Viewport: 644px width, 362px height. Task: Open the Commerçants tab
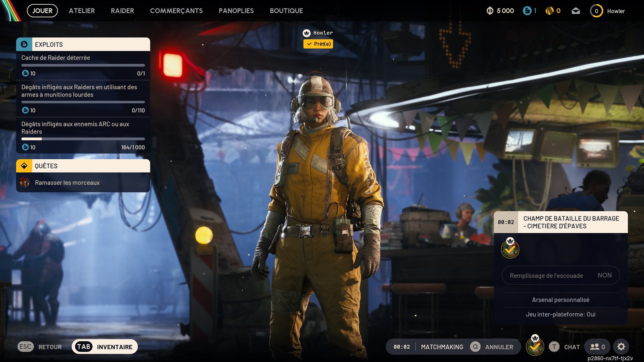176,11
